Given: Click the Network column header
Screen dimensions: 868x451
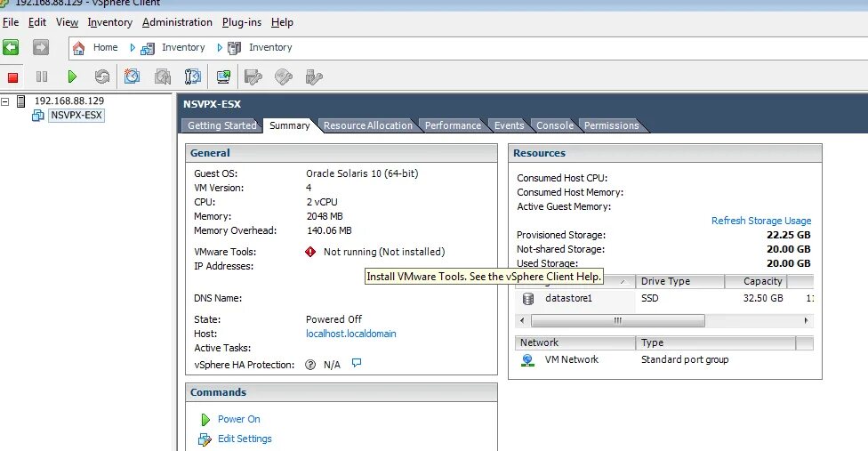Looking at the screenshot, I should tap(575, 342).
